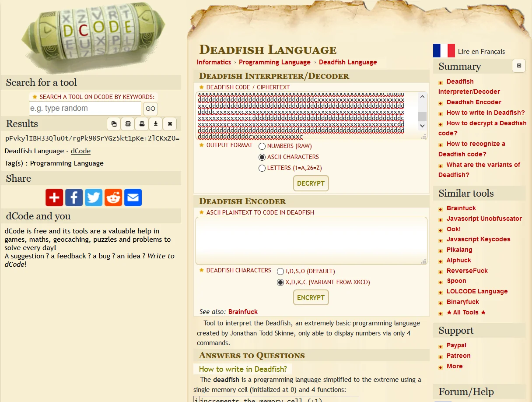Focus the tool search field
This screenshot has width=532, height=402.
85,108
